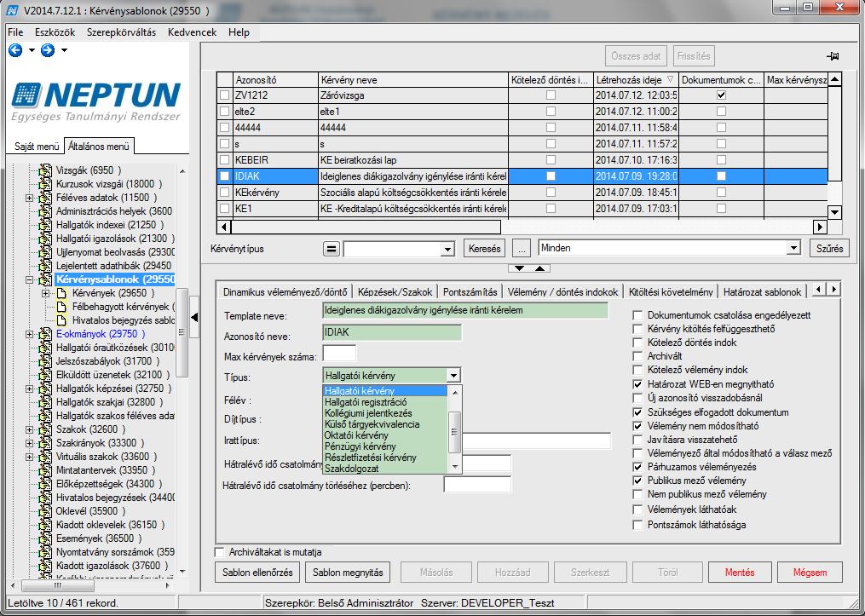The height and width of the screenshot is (616, 865).
Task: Click the left-pointing panel collapse arrow
Action: pyautogui.click(x=194, y=317)
